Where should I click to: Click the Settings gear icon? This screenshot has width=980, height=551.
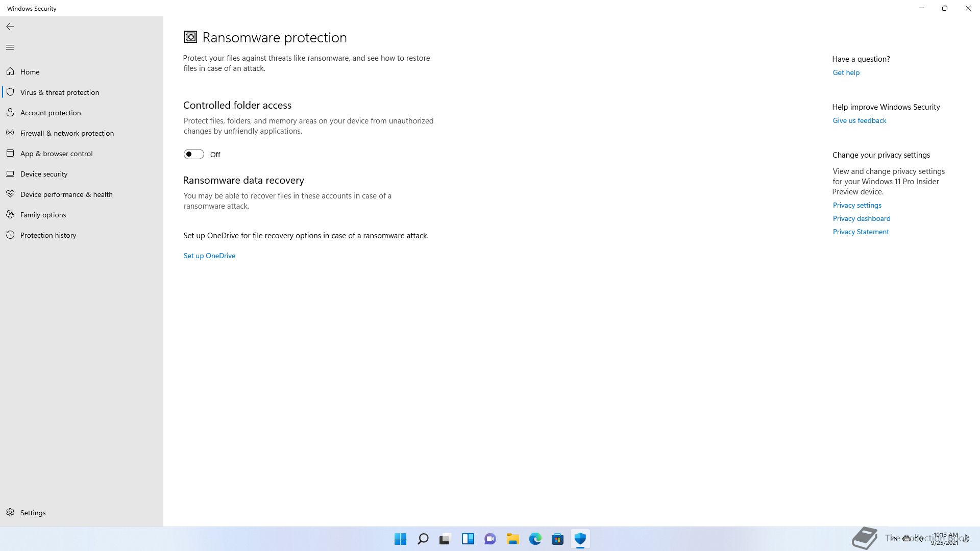(10, 513)
